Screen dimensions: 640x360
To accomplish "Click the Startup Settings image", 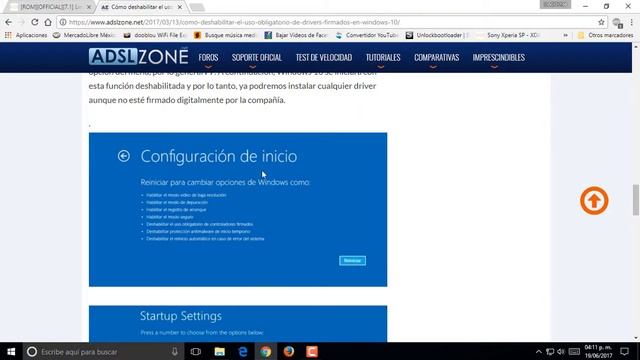I will 238,324.
